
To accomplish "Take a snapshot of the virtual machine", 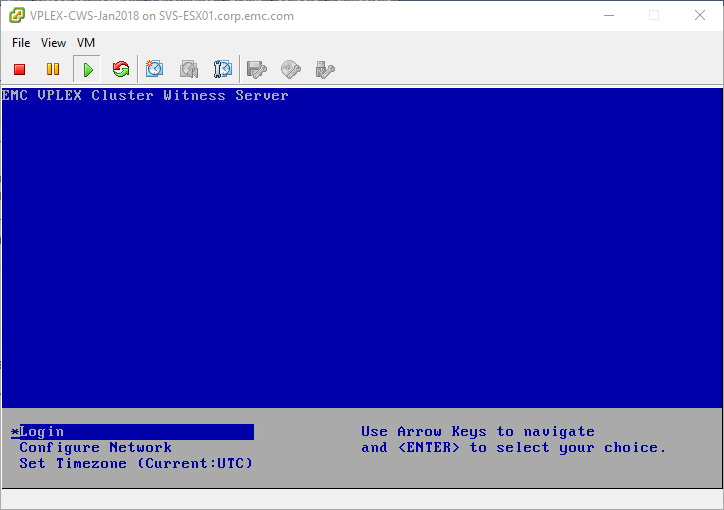I will [154, 69].
